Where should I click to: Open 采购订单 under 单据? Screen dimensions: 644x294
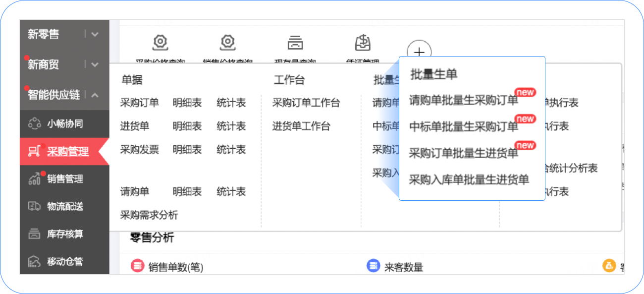point(140,103)
